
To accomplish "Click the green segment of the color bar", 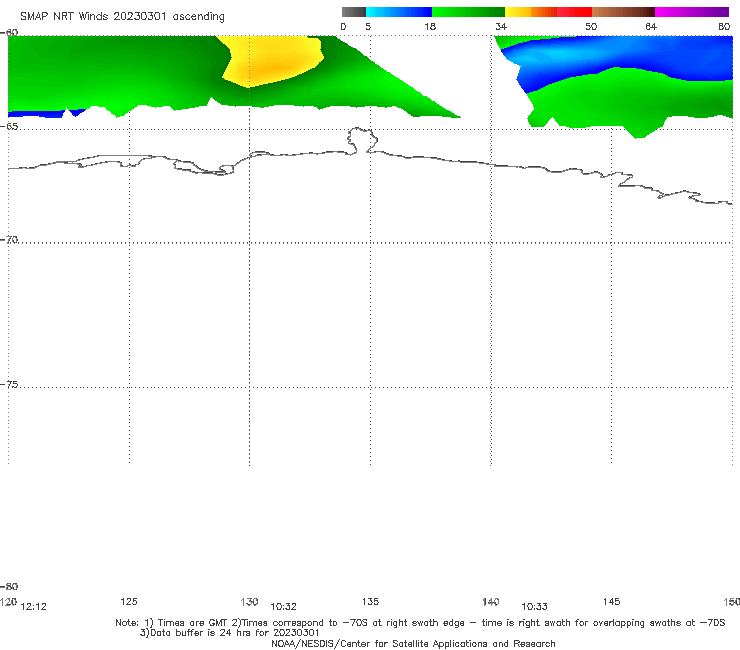I will (x=468, y=12).
